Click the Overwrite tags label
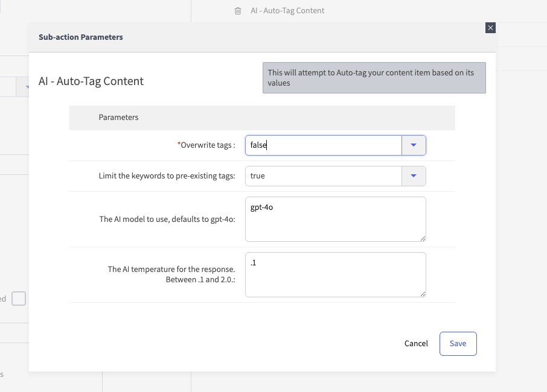The height and width of the screenshot is (392, 547). (206, 145)
